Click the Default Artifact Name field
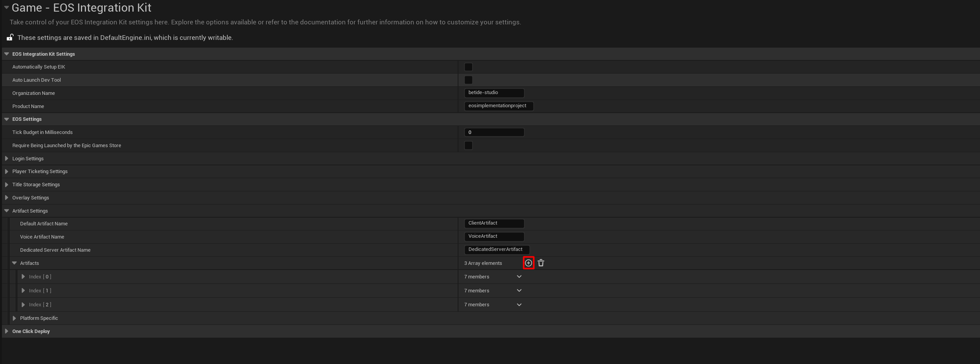This screenshot has height=364, width=980. 494,223
